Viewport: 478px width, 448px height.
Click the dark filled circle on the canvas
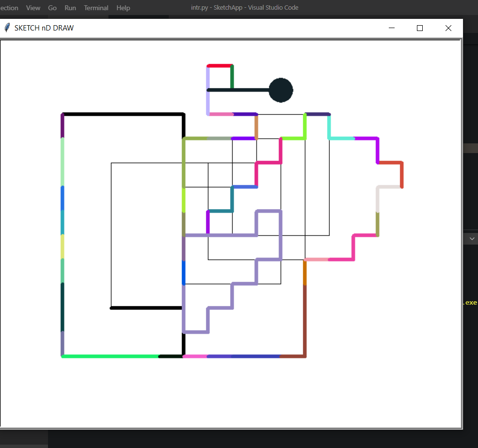click(281, 90)
